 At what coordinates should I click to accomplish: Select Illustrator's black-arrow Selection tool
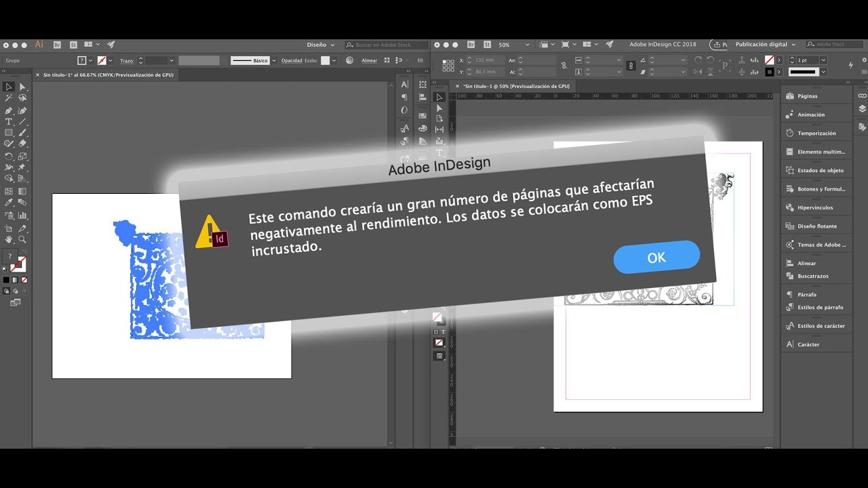[x=8, y=87]
